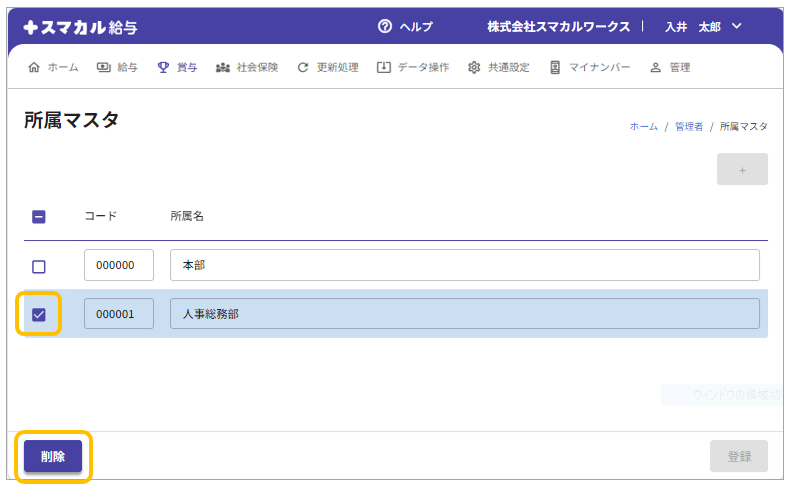Click the 社会保険 people icon
Screen dimensions: 792x490
click(x=223, y=67)
